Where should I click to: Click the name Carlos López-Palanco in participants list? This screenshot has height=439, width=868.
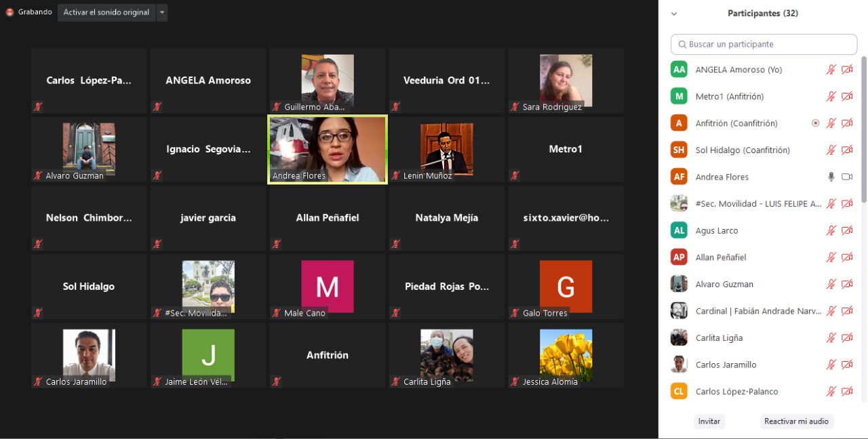pos(737,392)
